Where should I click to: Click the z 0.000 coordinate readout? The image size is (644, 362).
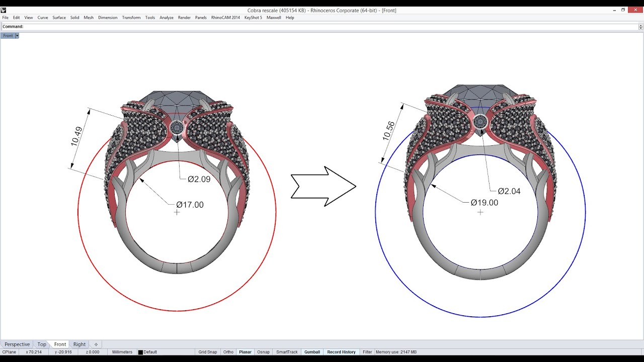pyautogui.click(x=93, y=352)
